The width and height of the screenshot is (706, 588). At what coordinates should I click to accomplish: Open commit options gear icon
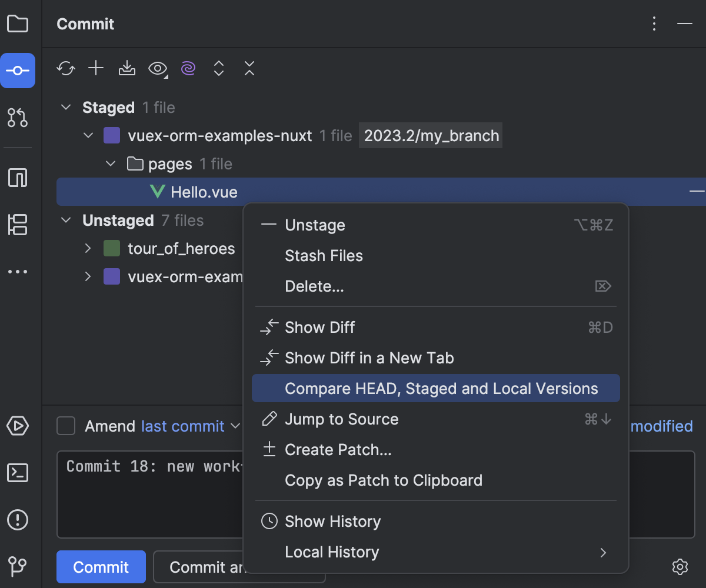click(680, 567)
